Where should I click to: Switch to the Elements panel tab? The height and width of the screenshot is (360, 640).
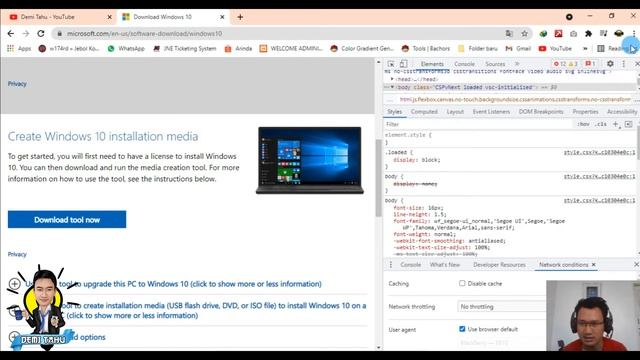(432, 64)
